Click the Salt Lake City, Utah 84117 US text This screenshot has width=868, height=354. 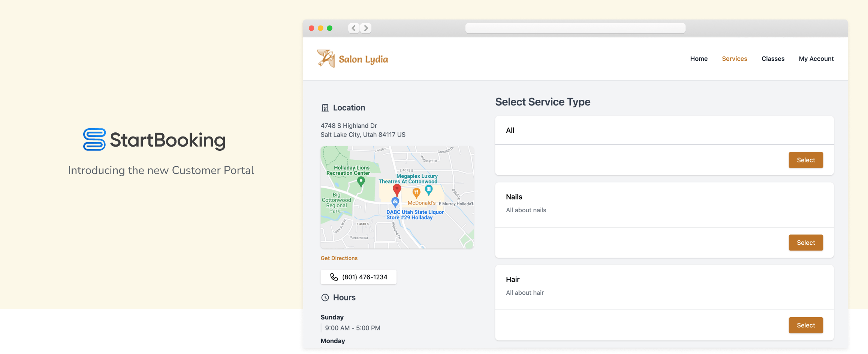pyautogui.click(x=363, y=135)
